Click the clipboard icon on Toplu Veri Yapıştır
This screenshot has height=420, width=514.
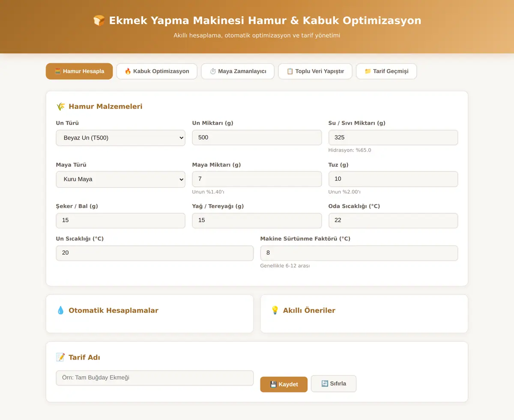coord(290,71)
